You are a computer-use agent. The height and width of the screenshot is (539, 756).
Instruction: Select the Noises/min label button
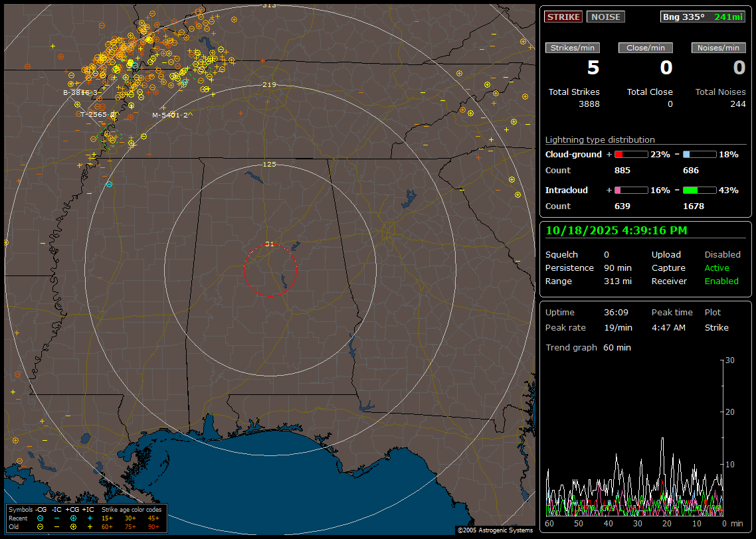719,48
